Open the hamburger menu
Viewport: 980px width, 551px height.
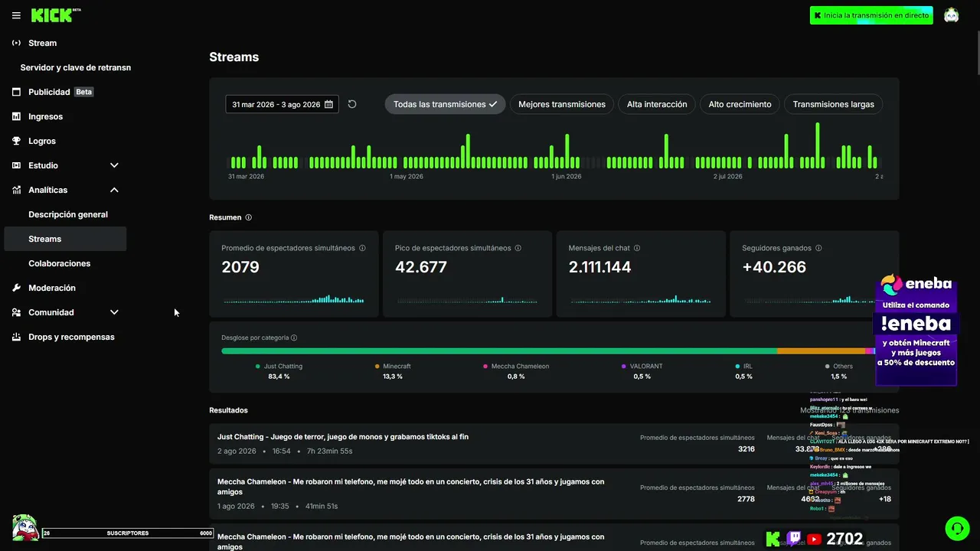16,15
